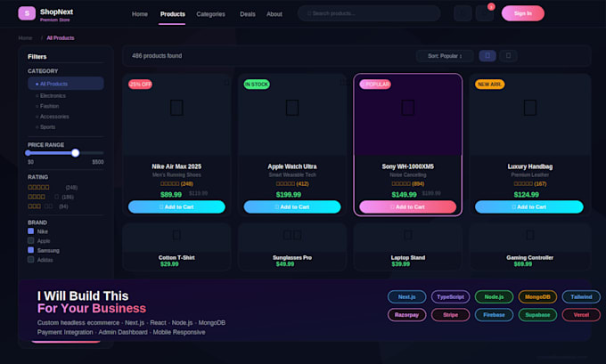The width and height of the screenshot is (606, 364).
Task: Add Nike Air Max 2025 to wishlist
Action: [226, 83]
